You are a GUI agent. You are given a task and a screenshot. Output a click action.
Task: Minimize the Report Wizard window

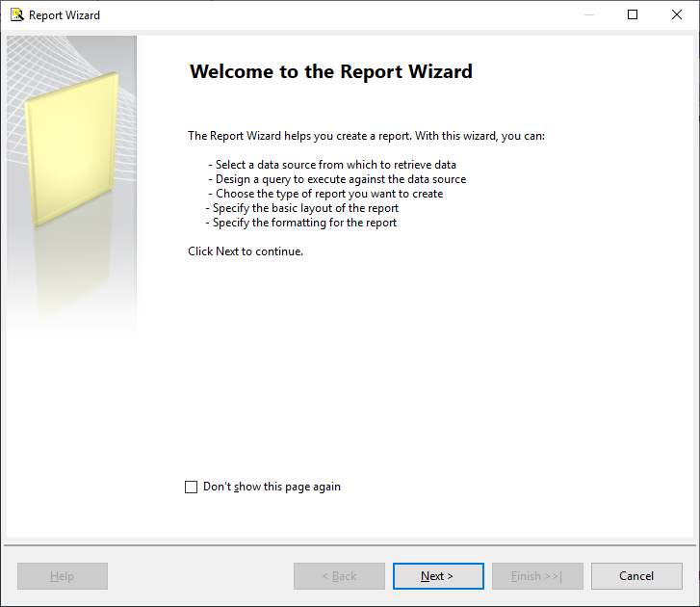[589, 14]
